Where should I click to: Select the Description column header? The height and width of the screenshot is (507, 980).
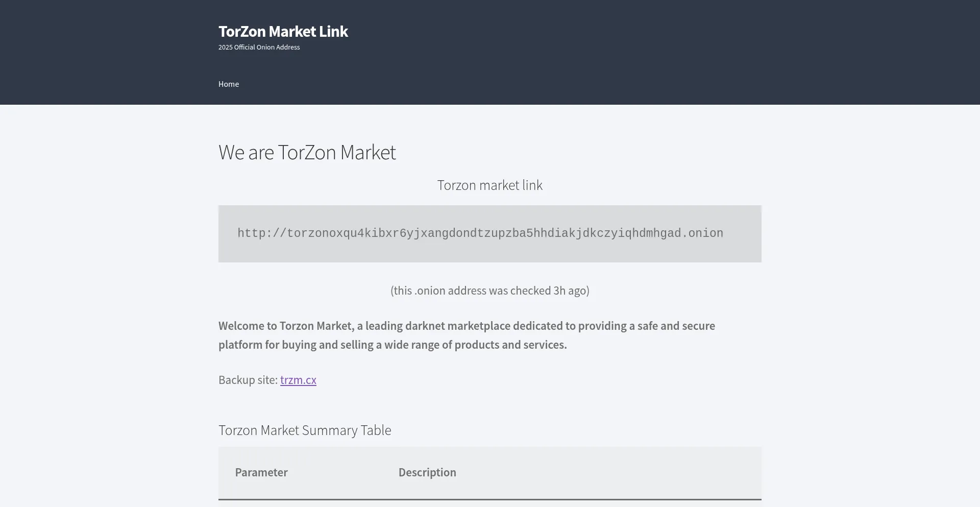coord(427,473)
